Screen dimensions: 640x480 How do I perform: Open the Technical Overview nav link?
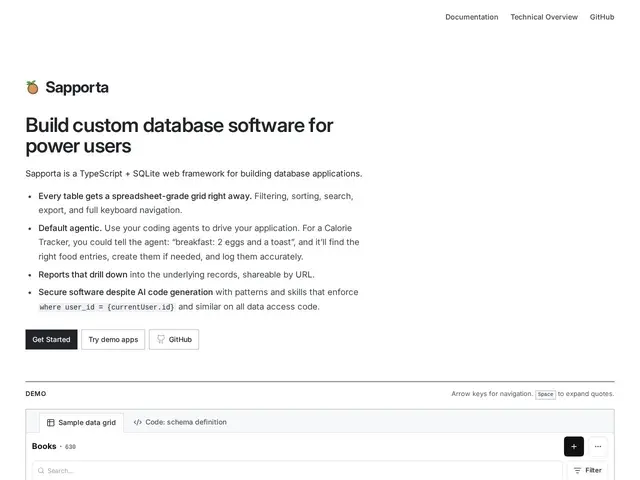[544, 17]
